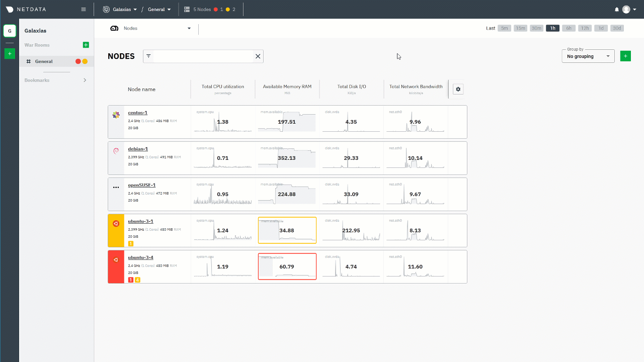Open debian-1 CPU chart 0.71
The image size is (644, 362).
tap(223, 158)
